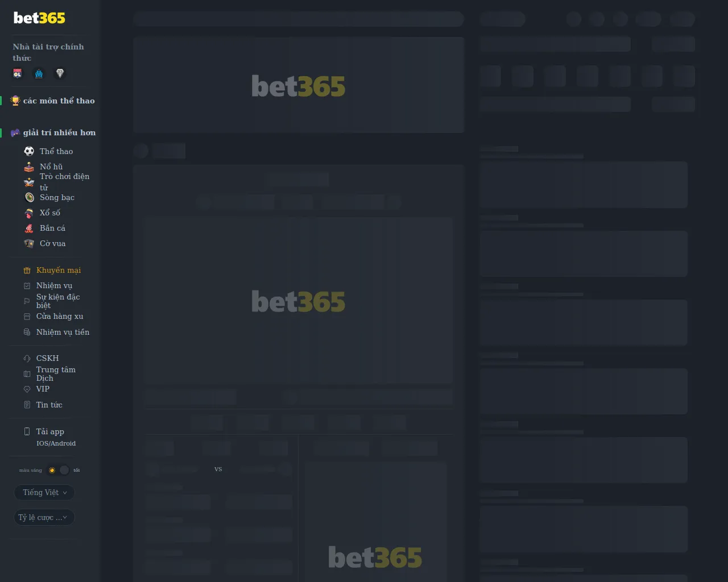The image size is (728, 582).
Task: Open the Tỷ lệ cược odds dropdown
Action: coord(44,517)
